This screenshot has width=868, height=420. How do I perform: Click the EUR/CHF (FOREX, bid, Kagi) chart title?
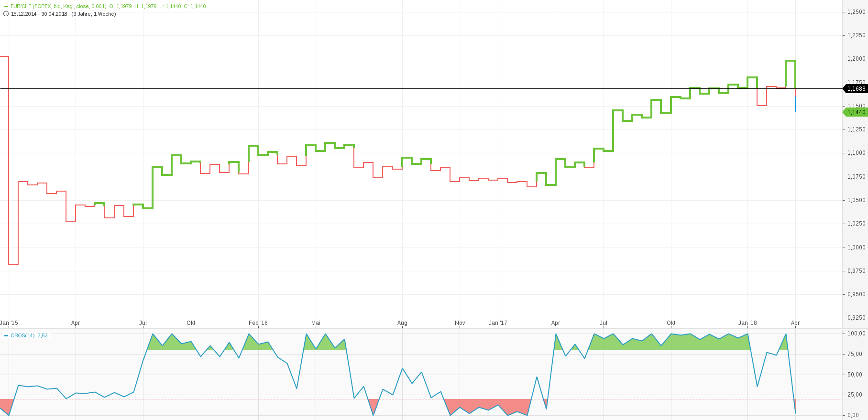pyautogui.click(x=58, y=7)
